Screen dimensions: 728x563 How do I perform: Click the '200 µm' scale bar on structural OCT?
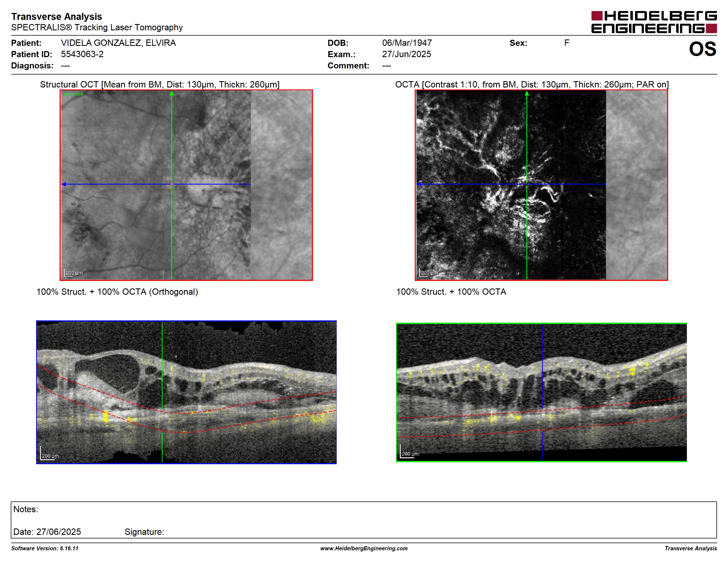[x=74, y=272]
